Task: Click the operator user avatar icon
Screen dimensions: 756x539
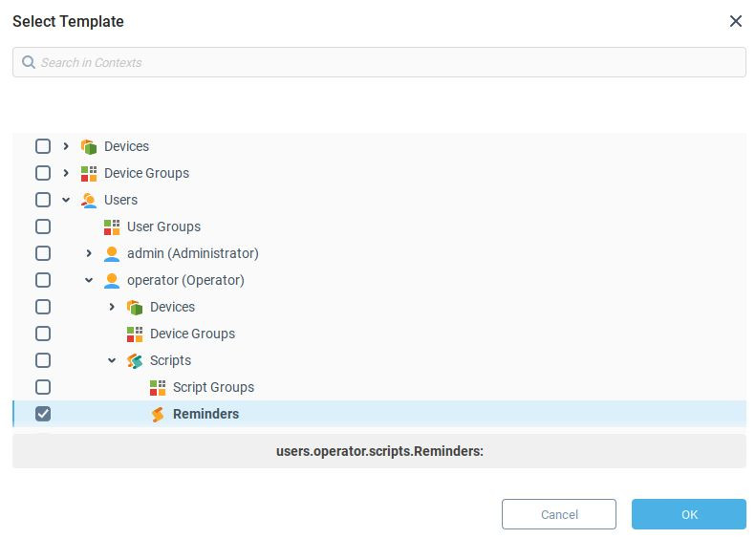Action: 112,280
